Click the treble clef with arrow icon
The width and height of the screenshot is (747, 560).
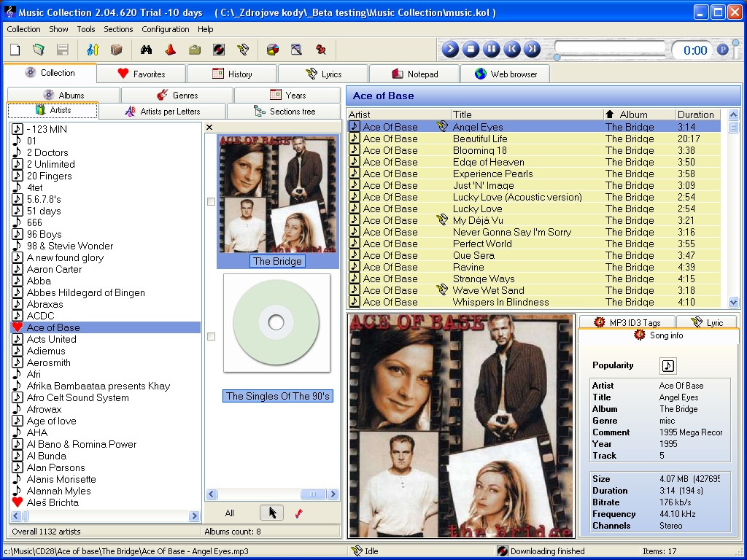coord(93,50)
